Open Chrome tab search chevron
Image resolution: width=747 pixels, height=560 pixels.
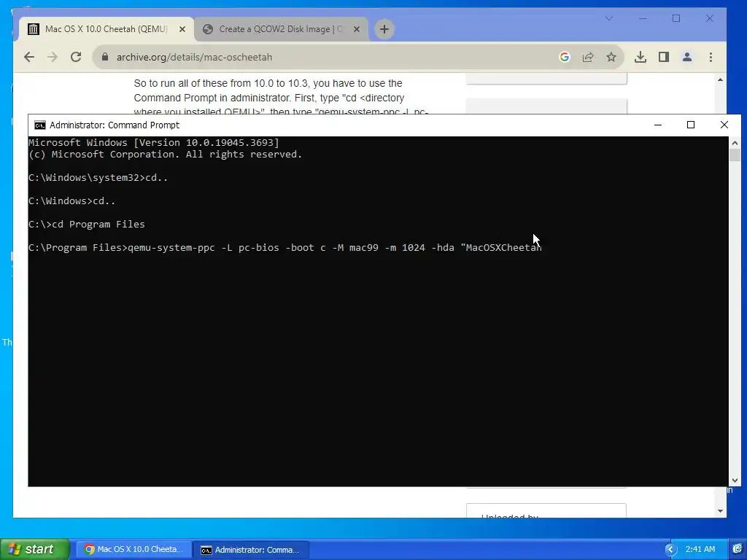click(609, 18)
